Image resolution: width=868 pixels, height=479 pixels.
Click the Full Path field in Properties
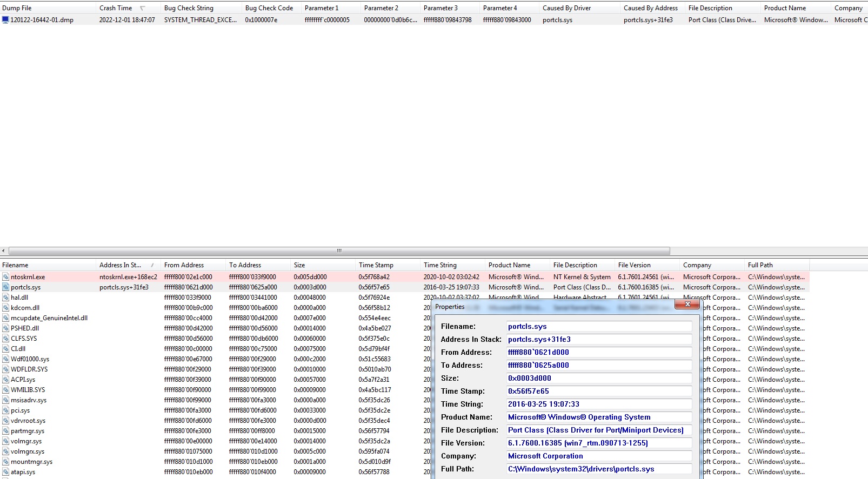coord(599,469)
